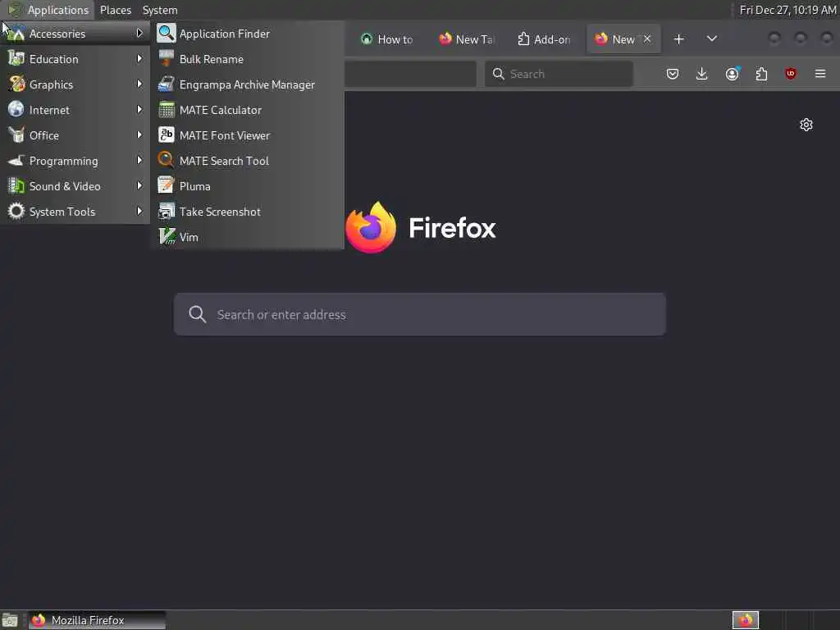Open the list all tabs dropdown
The width and height of the screenshot is (840, 630).
(712, 39)
